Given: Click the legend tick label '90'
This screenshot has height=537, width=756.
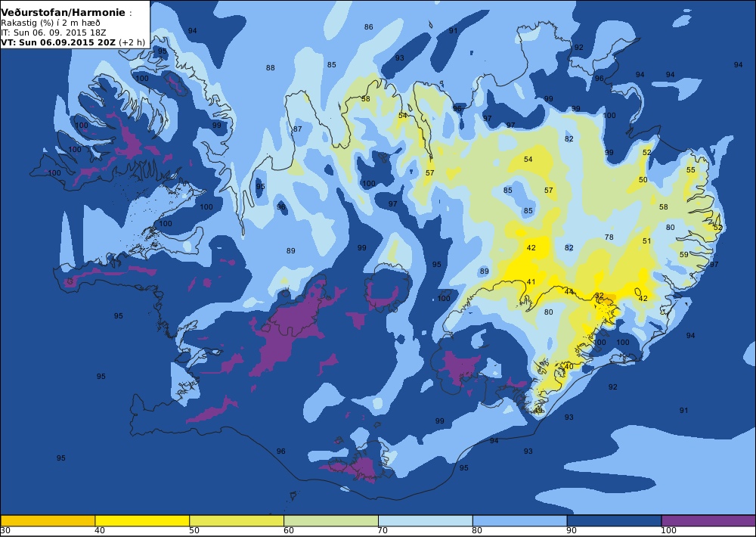Looking at the screenshot, I should pos(572,531).
